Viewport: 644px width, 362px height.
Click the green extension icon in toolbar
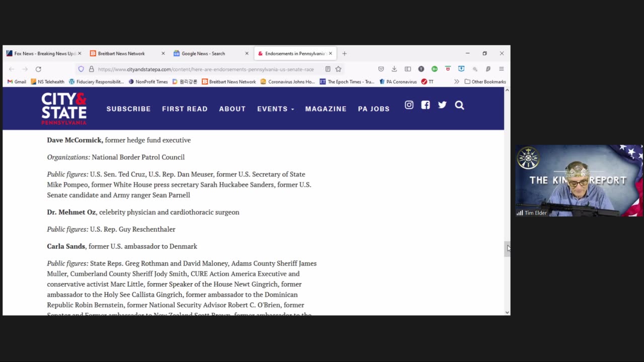(434, 69)
